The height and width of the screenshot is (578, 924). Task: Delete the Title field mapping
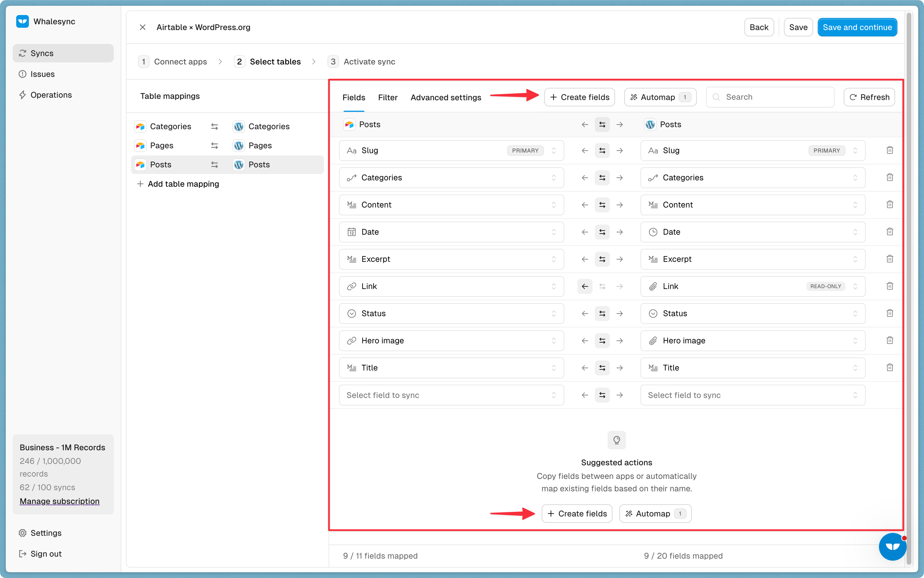890,367
